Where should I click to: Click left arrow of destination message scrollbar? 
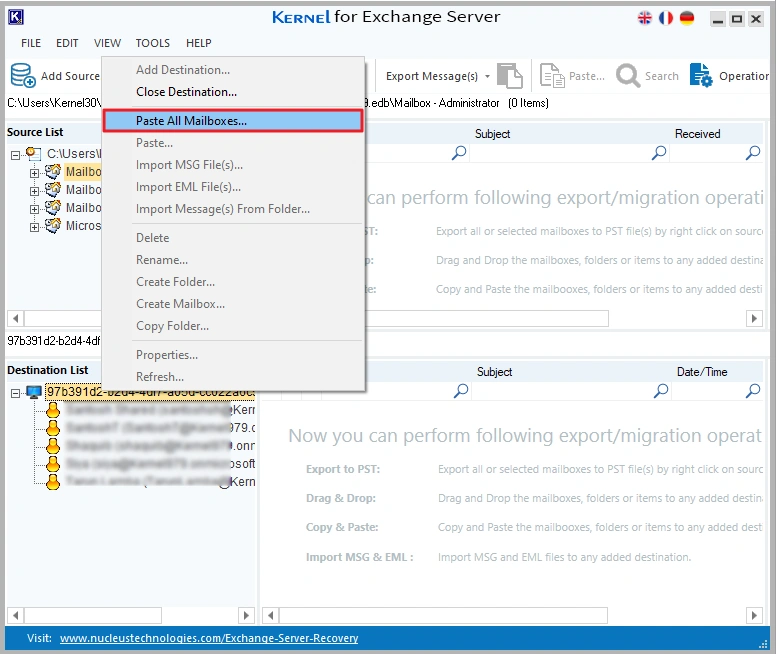(x=270, y=615)
